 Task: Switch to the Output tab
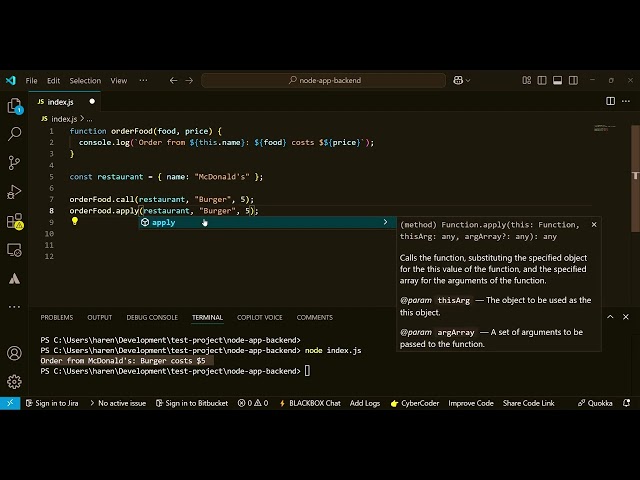pos(100,318)
